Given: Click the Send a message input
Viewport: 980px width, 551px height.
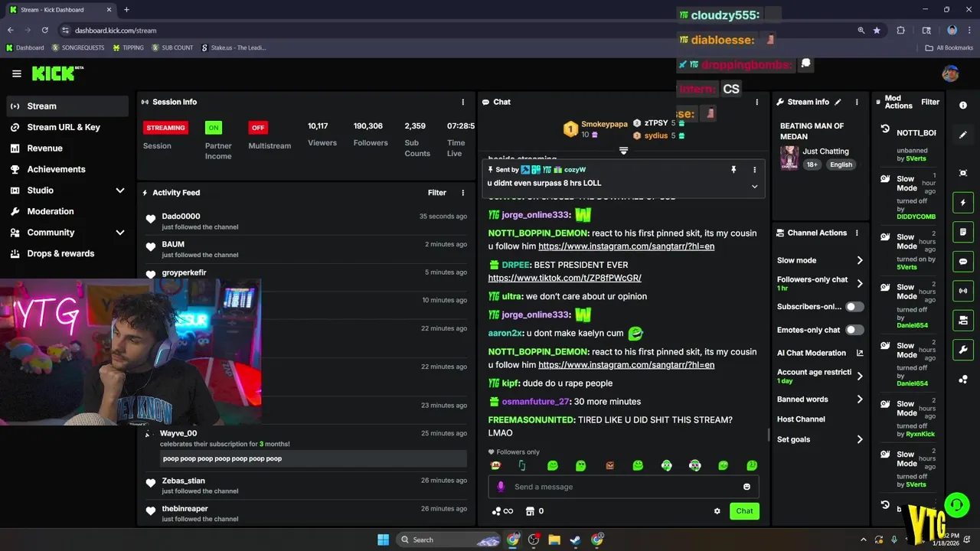Looking at the screenshot, I should [x=623, y=487].
